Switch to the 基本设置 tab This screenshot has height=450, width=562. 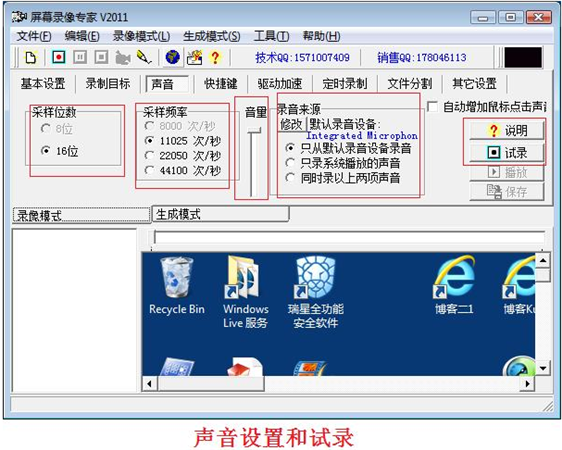(43, 84)
